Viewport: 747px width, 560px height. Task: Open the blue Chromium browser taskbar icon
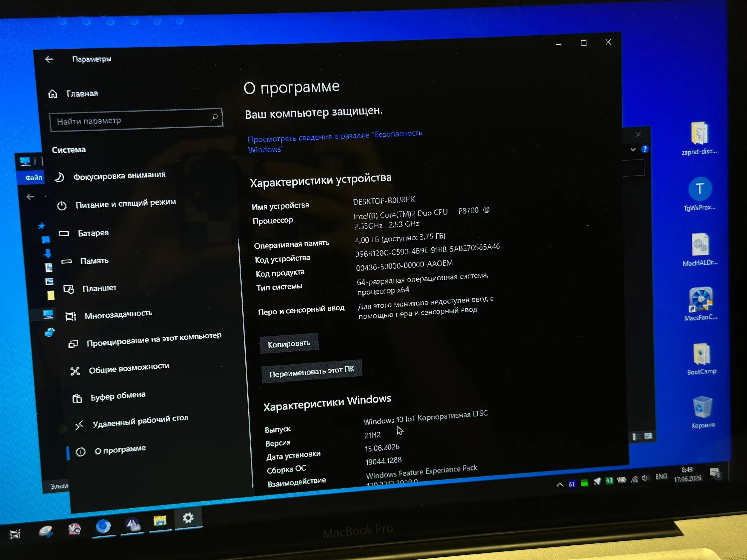(x=103, y=526)
